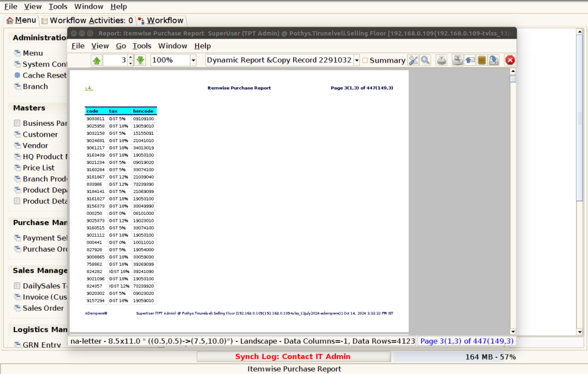The image size is (588, 374).
Task: Click code cell 000441
Action: [x=95, y=242]
